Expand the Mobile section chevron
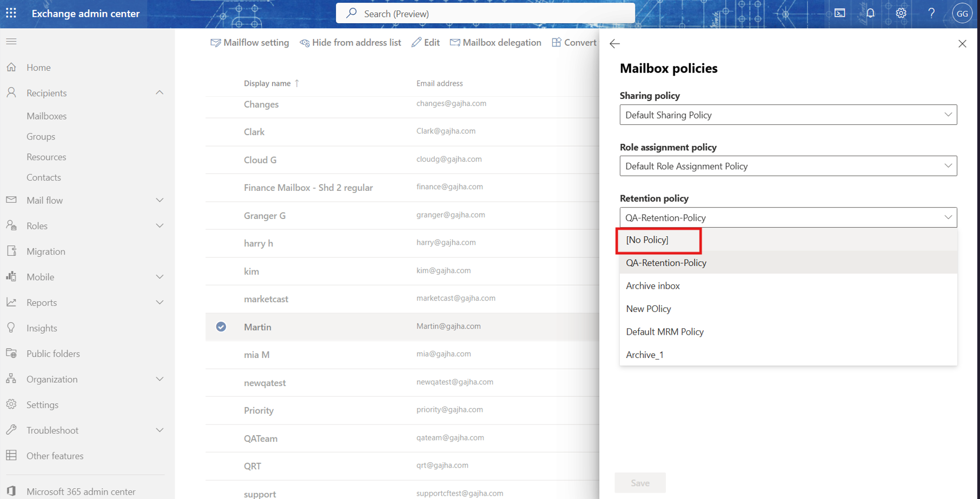Image resolution: width=980 pixels, height=499 pixels. click(160, 276)
